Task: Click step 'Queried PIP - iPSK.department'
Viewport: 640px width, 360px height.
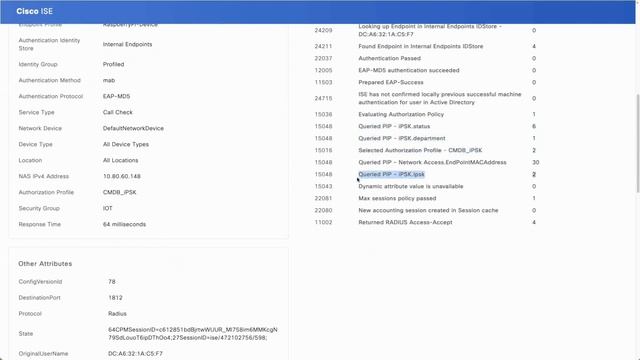Action: 402,138
